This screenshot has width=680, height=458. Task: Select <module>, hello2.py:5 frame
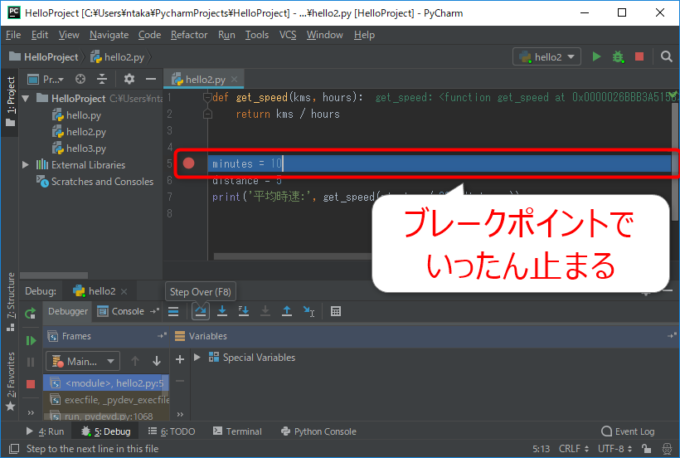(x=106, y=383)
